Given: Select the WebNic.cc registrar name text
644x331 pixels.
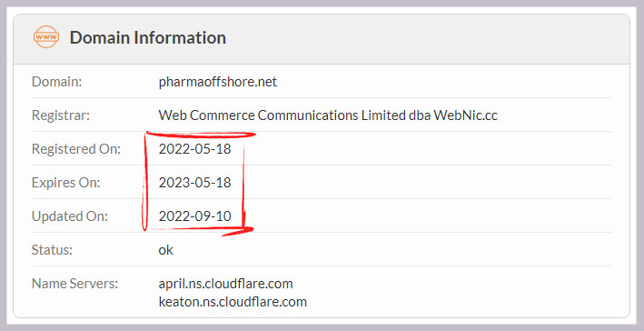Looking at the screenshot, I should (x=328, y=115).
